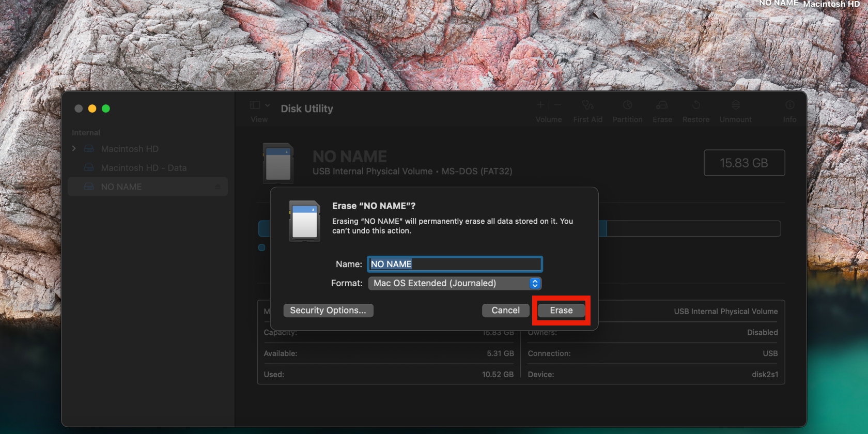Click the blue used-space legend swatch

click(x=262, y=247)
